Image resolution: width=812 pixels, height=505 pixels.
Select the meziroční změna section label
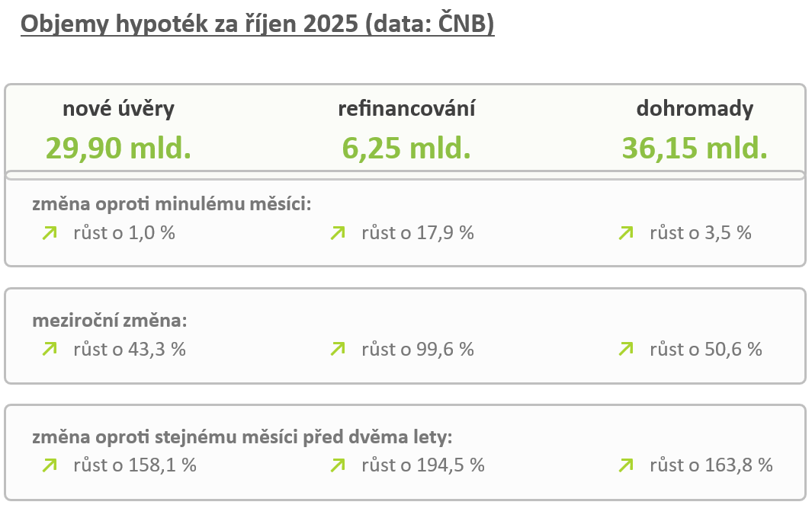tap(110, 321)
